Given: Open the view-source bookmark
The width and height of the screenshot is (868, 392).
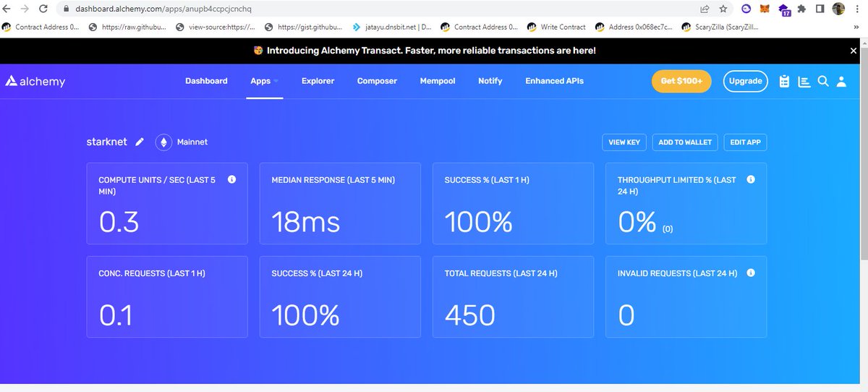Looking at the screenshot, I should [216, 27].
